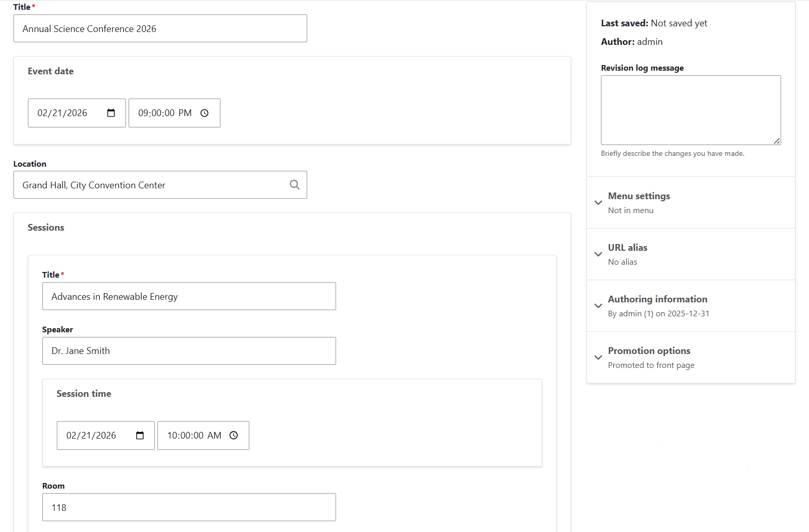
Task: Open the Event date calendar picker
Action: tap(111, 113)
